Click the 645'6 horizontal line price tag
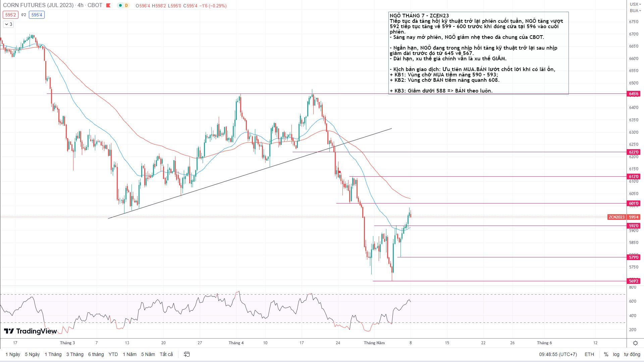The width and height of the screenshot is (644, 362). [634, 94]
